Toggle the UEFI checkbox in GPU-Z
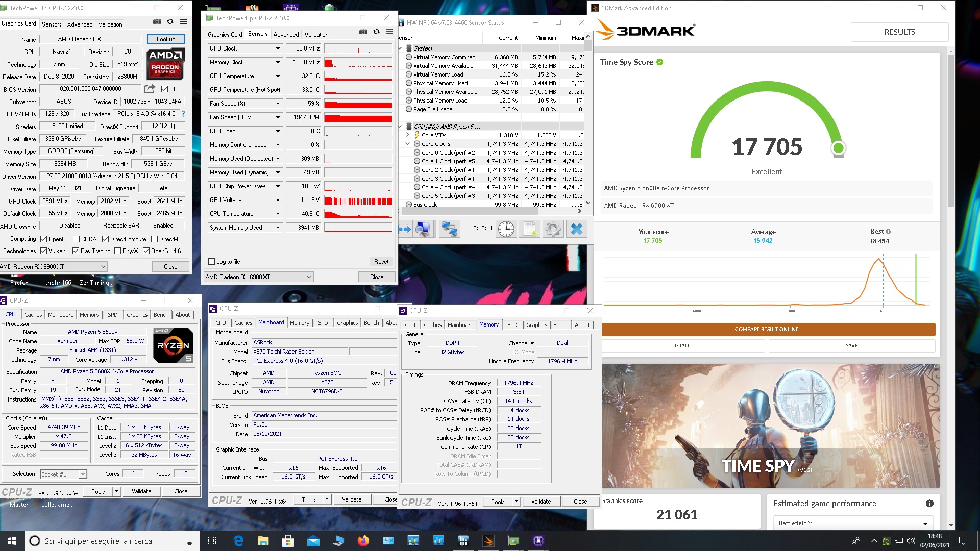Screen dimensions: 980x551 164,89
